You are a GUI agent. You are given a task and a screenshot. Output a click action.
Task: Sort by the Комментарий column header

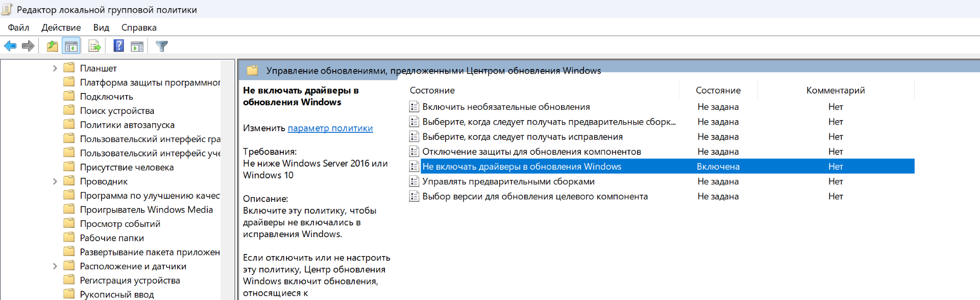click(835, 90)
